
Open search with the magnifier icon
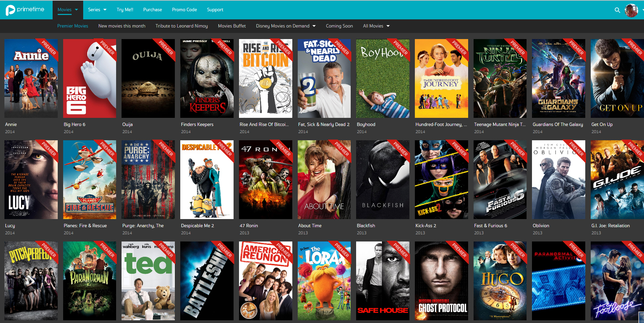pyautogui.click(x=617, y=10)
